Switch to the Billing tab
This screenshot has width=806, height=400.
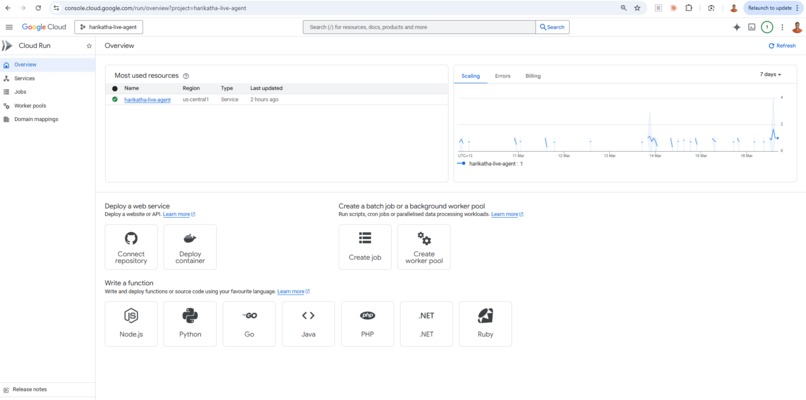tap(533, 76)
